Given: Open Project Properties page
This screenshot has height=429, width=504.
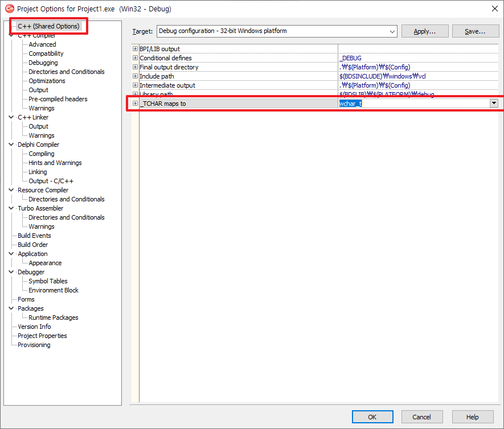Looking at the screenshot, I should click(x=43, y=336).
